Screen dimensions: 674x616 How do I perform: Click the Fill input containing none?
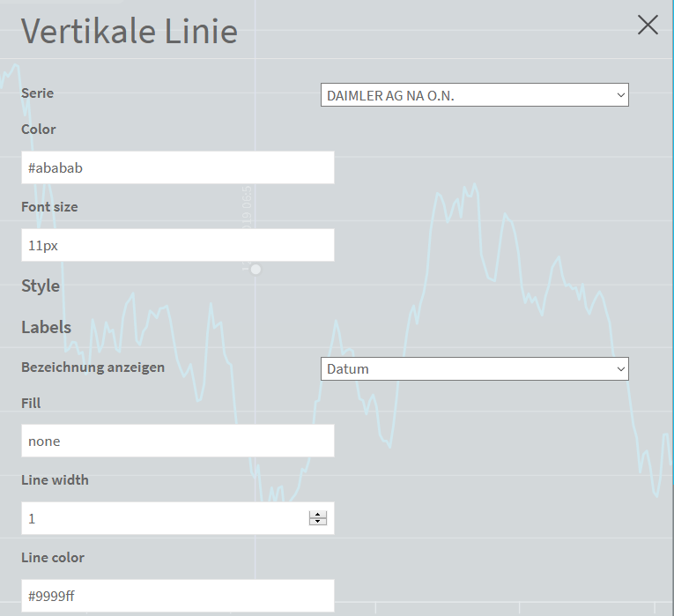(x=177, y=441)
